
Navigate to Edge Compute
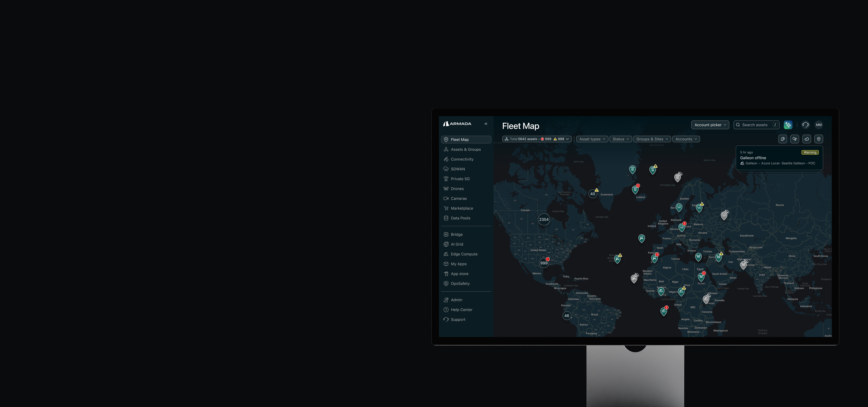tap(466, 254)
